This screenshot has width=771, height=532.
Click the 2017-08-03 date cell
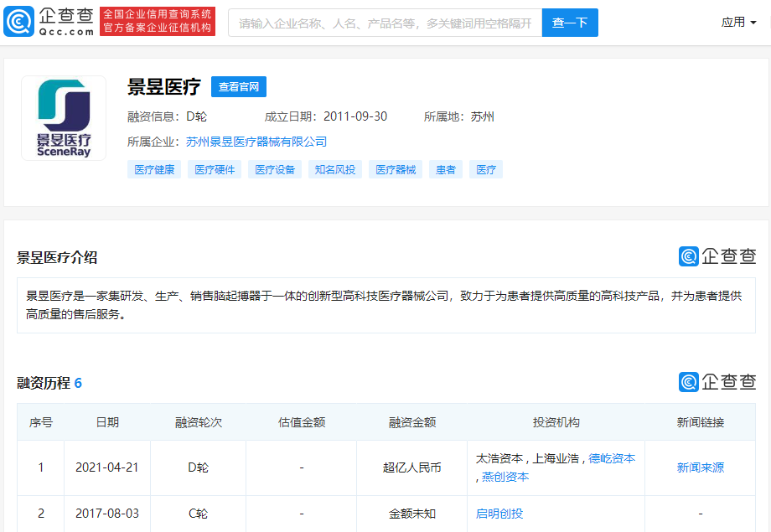(107, 514)
